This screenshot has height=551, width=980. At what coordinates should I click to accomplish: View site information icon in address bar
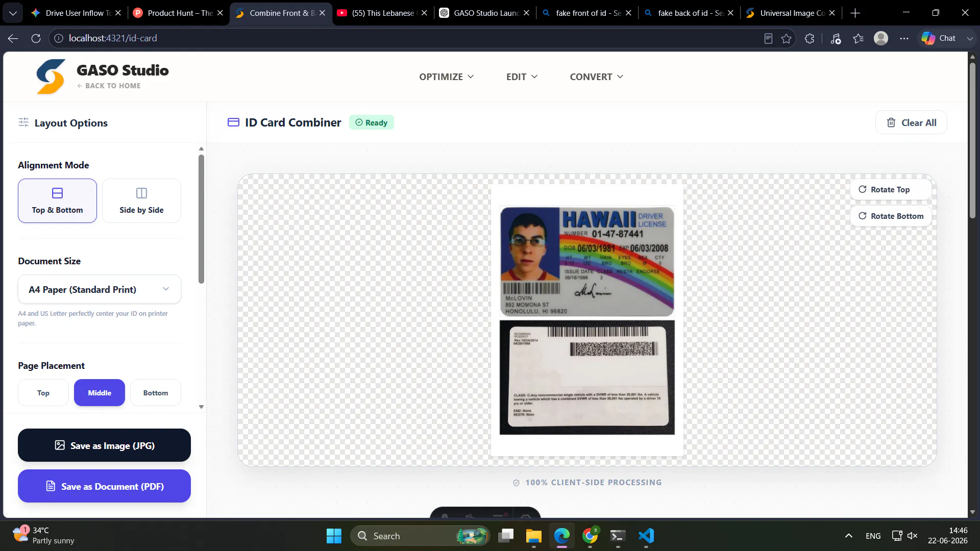coord(59,38)
